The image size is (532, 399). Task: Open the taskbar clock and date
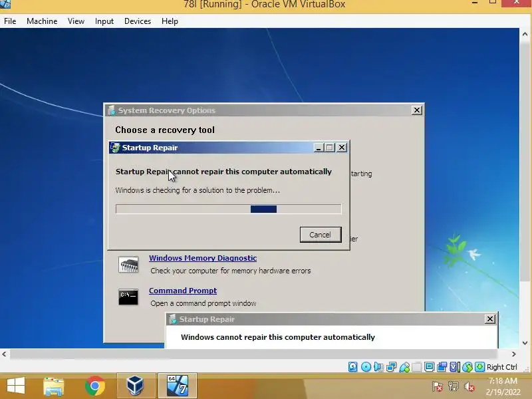503,386
